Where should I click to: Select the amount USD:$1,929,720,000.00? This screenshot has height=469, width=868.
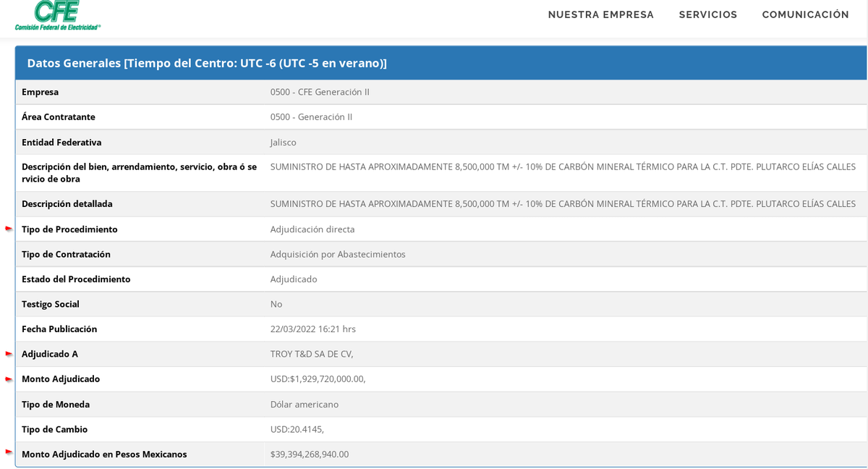pos(318,379)
